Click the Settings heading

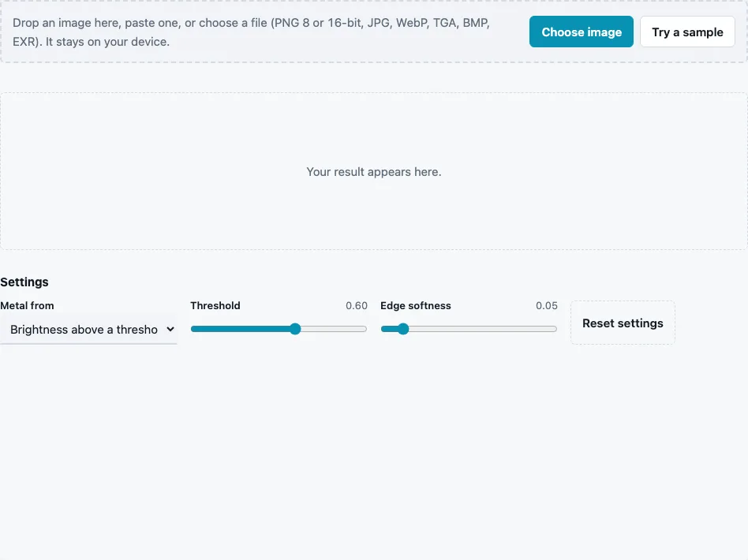point(24,282)
